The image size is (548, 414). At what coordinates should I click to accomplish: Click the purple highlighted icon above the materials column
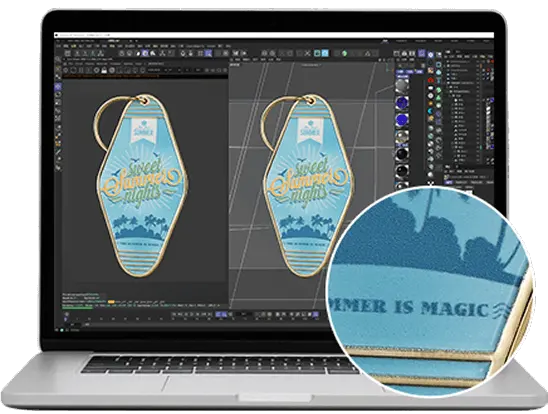tap(422, 53)
